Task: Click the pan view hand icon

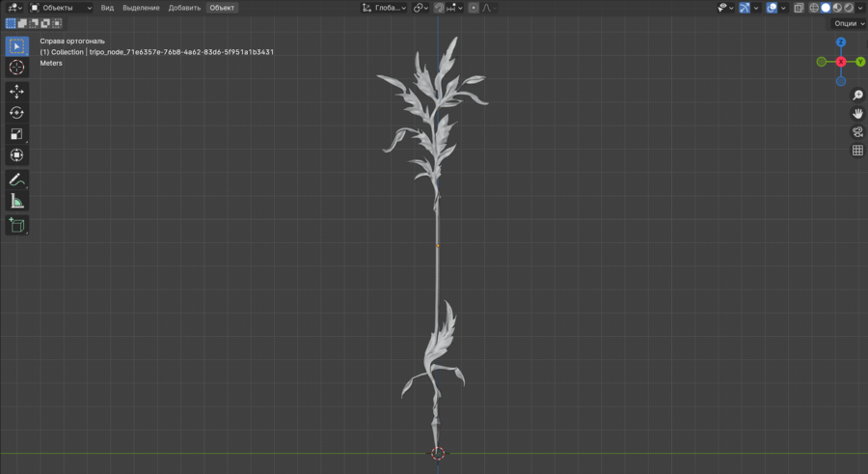Action: [857, 114]
